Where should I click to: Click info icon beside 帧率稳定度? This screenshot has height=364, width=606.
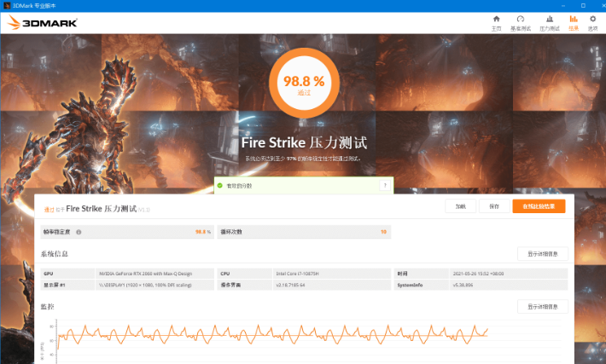coord(79,232)
